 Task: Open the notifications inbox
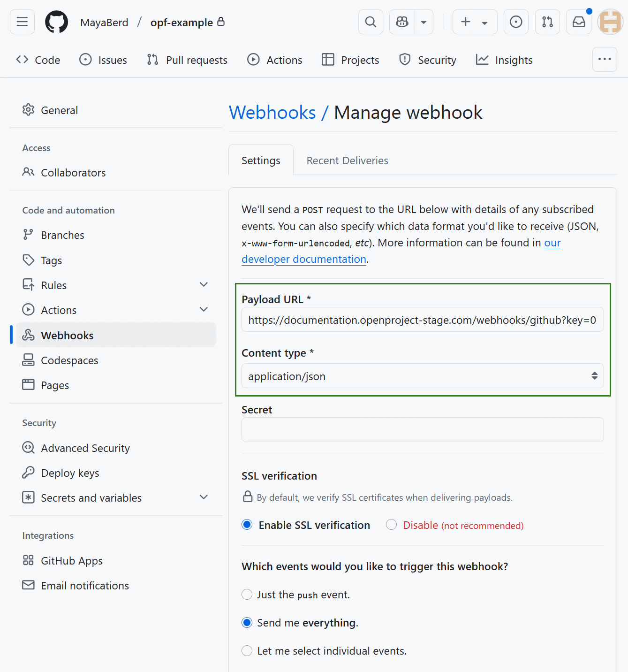[578, 22]
